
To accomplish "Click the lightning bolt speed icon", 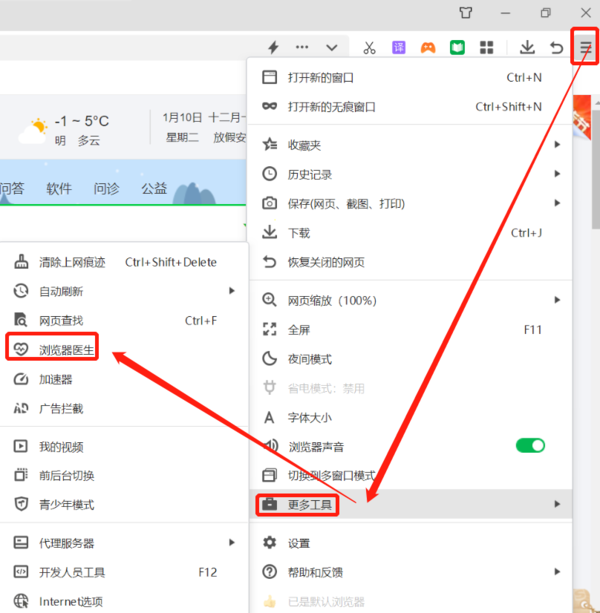I will (x=273, y=47).
